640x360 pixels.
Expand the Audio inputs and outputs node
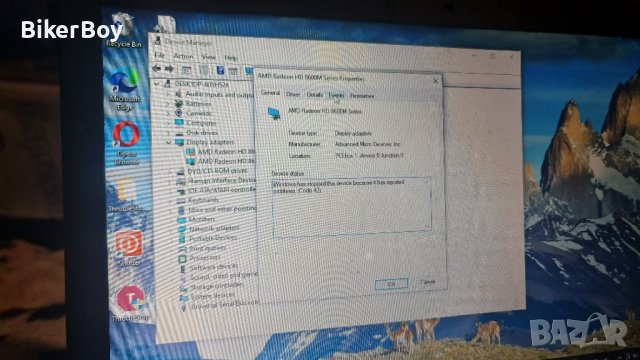pos(168,93)
